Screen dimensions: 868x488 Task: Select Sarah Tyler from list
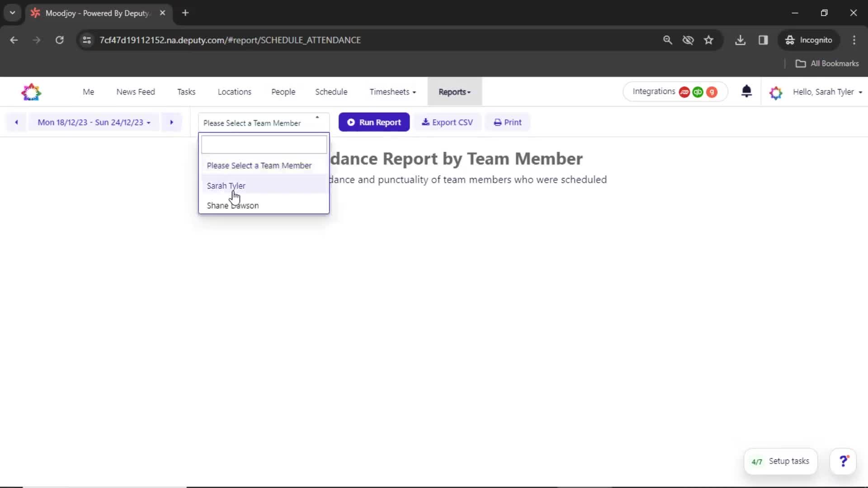click(x=264, y=185)
